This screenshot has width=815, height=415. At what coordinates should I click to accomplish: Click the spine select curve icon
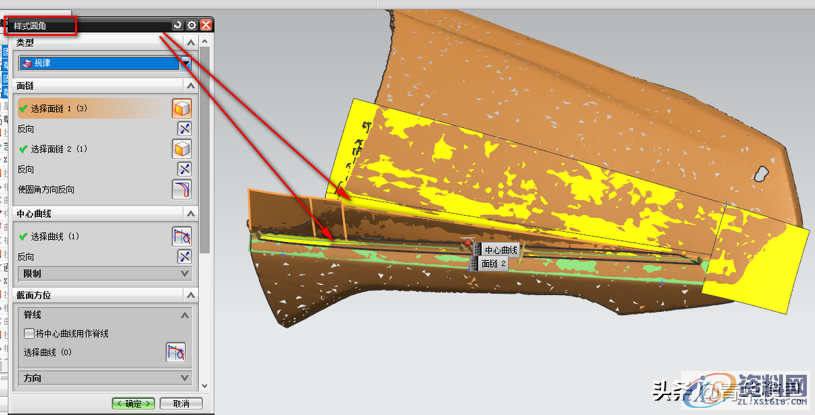[176, 352]
